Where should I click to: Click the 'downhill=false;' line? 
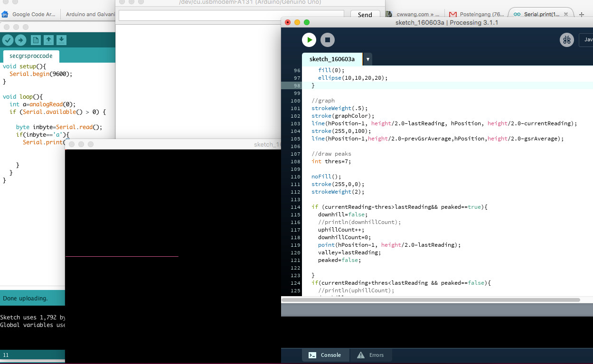click(343, 215)
